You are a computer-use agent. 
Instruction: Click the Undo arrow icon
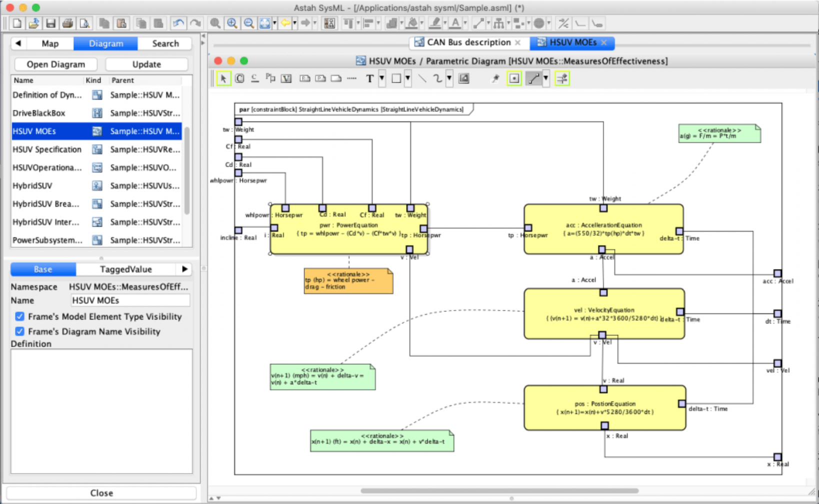pos(178,23)
